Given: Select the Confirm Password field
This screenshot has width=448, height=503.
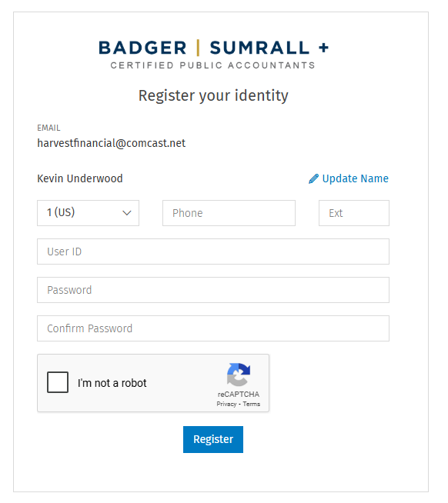Looking at the screenshot, I should [213, 328].
